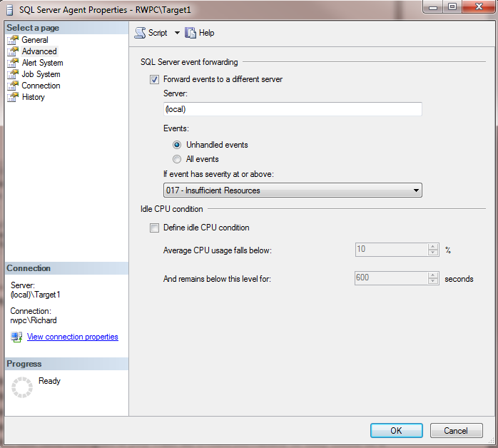Select the Unhandled events radio button
498x448 pixels.
pos(177,145)
